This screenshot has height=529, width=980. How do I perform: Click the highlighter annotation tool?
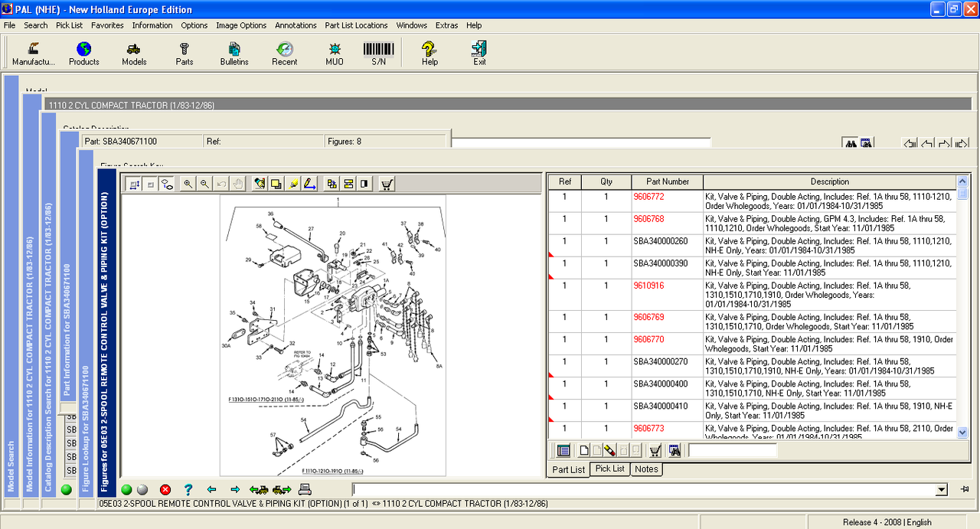[293, 184]
